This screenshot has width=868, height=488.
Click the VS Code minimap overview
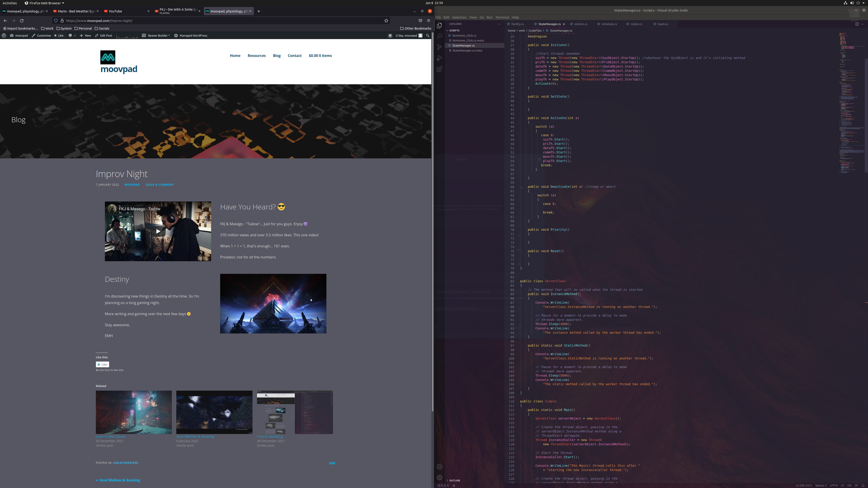tap(851, 103)
